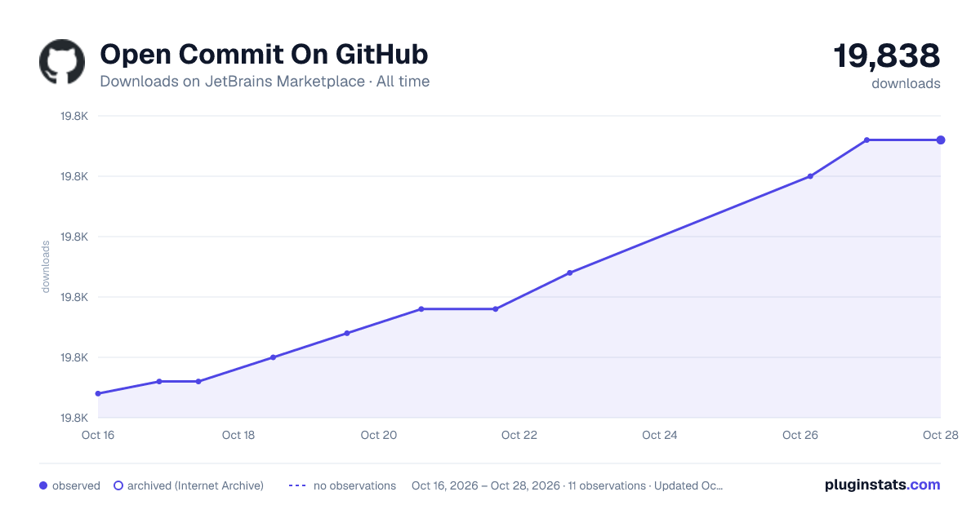Click the 'Oct 22' x-axis label

519,435
